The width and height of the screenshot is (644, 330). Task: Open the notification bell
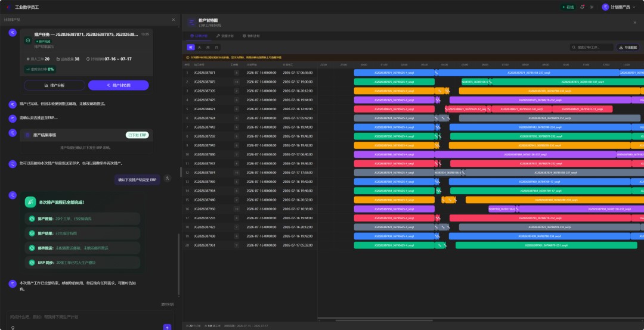(x=582, y=7)
